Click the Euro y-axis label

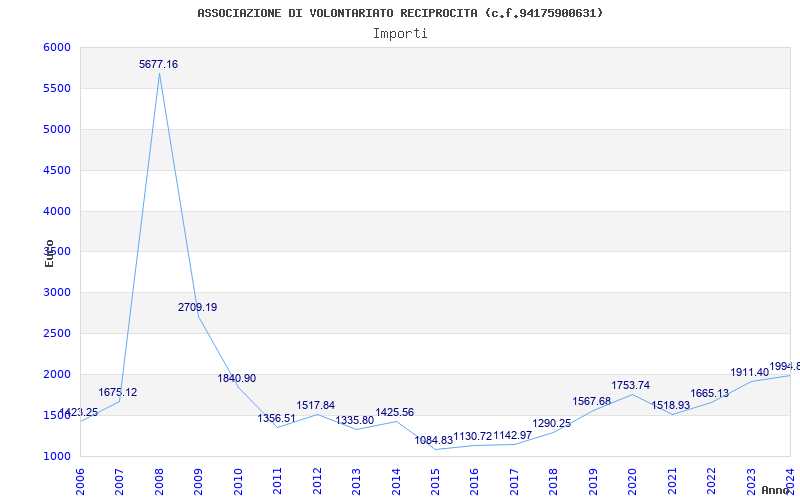tap(49, 253)
